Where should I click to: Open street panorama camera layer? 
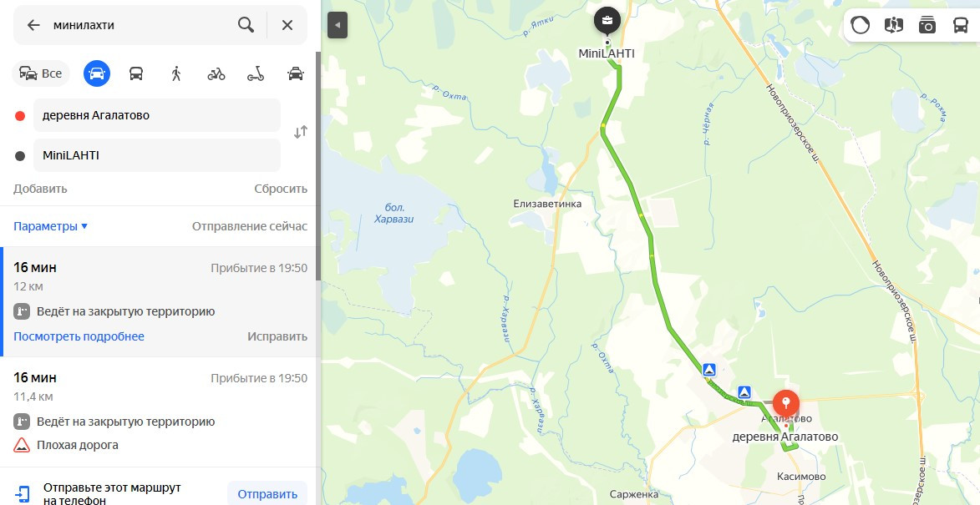[x=927, y=25]
